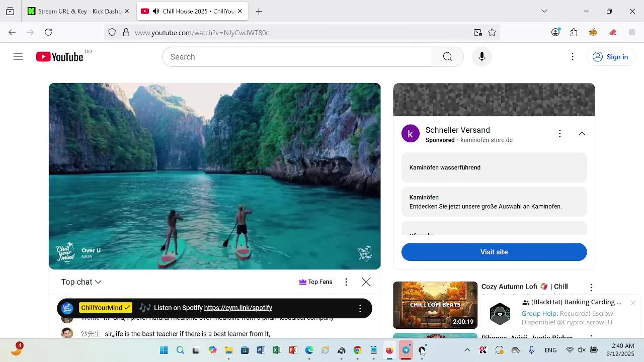Open ENG language input switcher
This screenshot has height=362, width=644.
[x=550, y=350]
